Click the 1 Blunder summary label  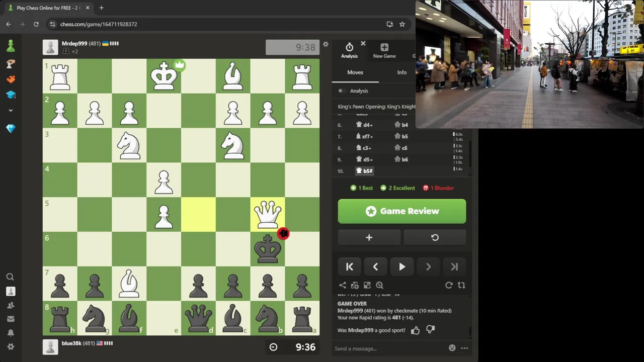coord(438,188)
